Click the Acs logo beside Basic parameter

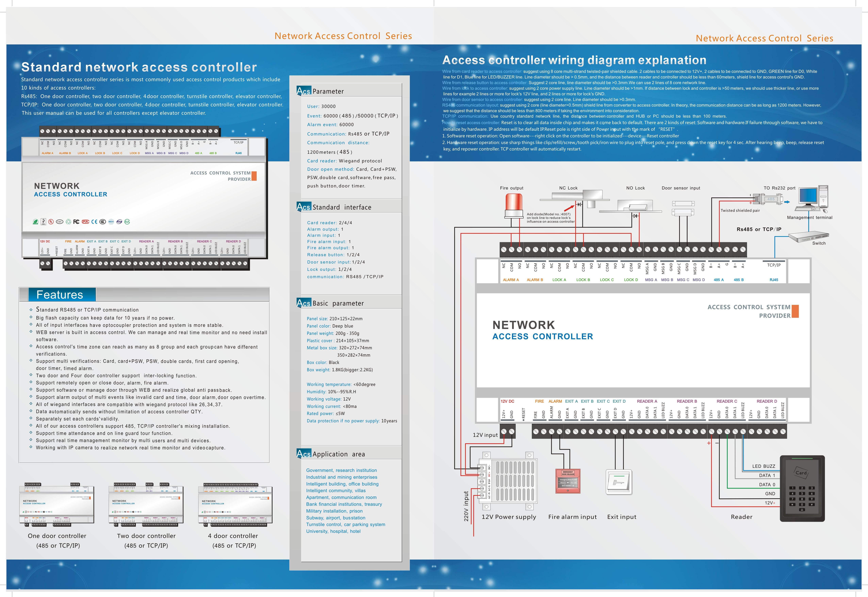point(304,303)
